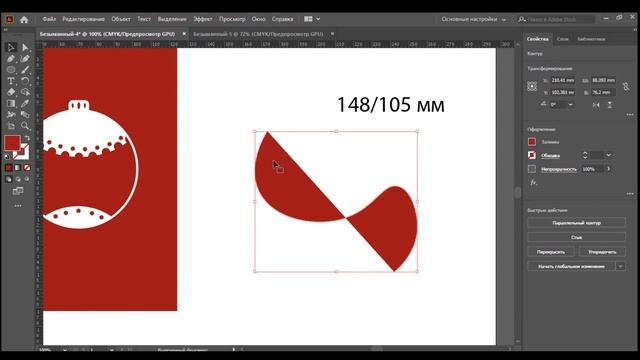Click the red Fill swatch in toolbar
The width and height of the screenshot is (640, 360).
pos(12,143)
